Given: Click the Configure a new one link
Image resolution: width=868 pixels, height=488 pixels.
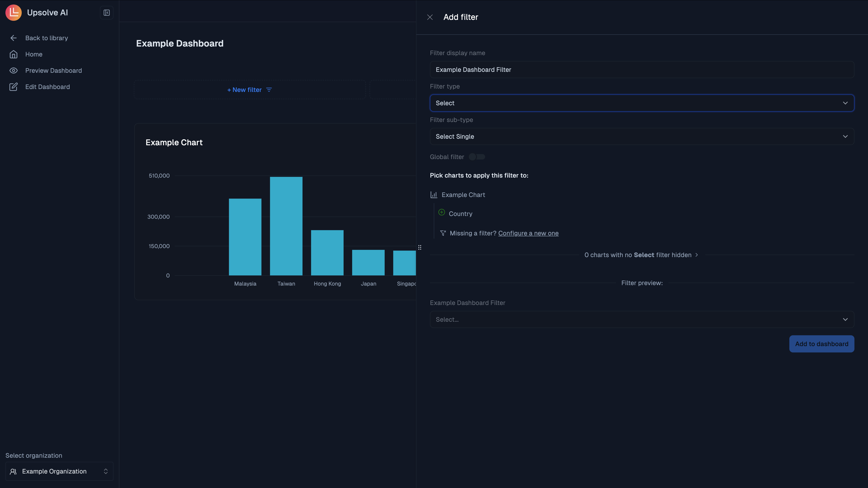Looking at the screenshot, I should point(528,233).
